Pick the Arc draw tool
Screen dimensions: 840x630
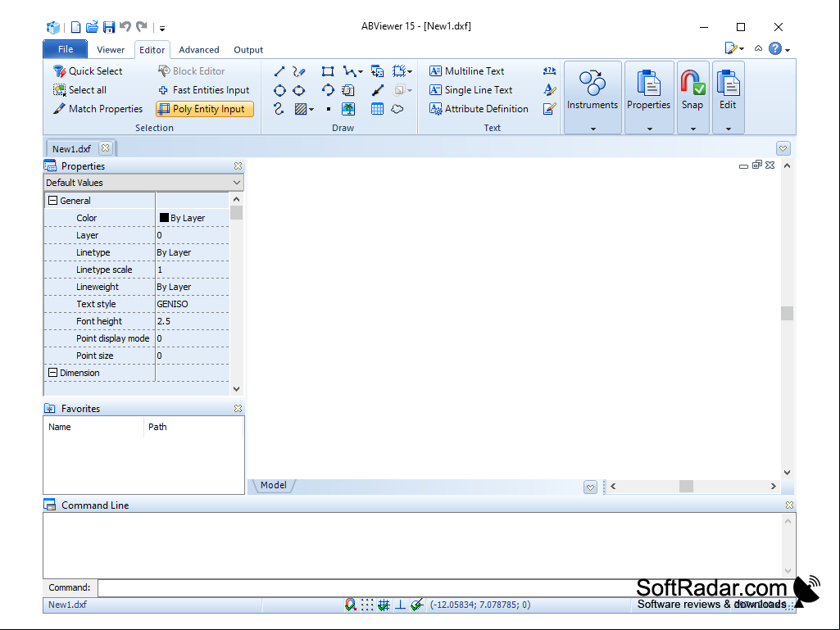(327, 91)
